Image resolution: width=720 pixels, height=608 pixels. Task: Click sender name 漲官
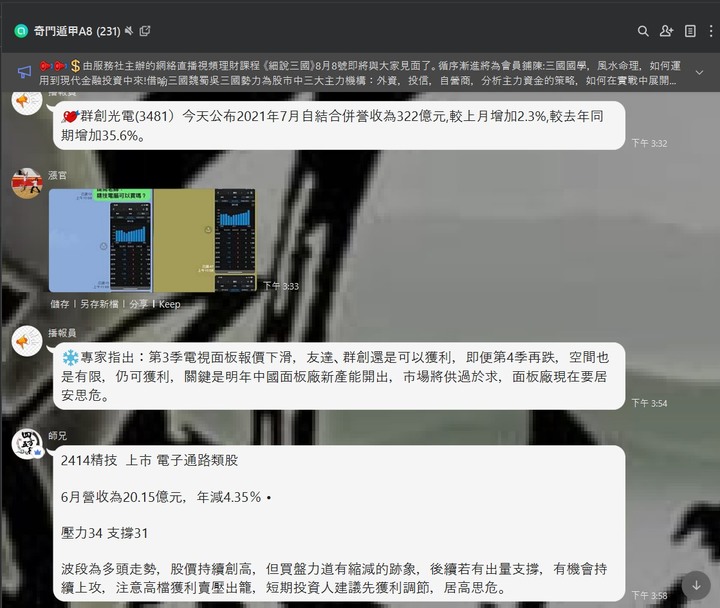pos(57,175)
